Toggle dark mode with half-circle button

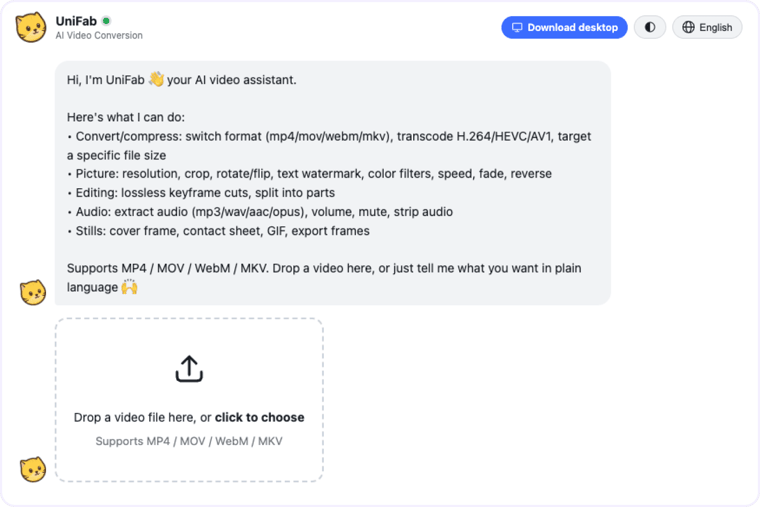pyautogui.click(x=649, y=28)
